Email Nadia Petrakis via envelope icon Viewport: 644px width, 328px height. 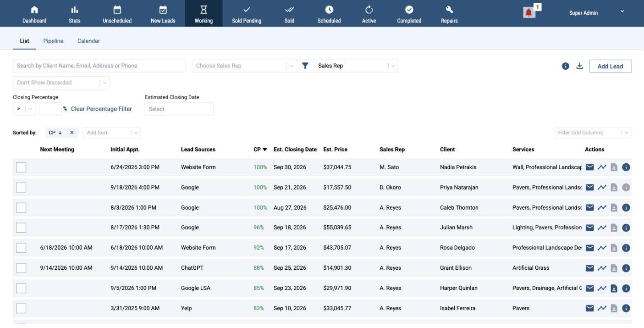pos(590,167)
